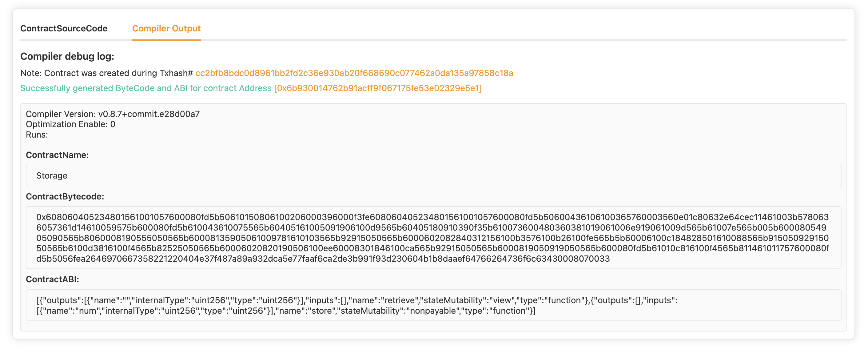The image size is (868, 354).
Task: Click the Note: Contract was created text
Action: point(106,73)
